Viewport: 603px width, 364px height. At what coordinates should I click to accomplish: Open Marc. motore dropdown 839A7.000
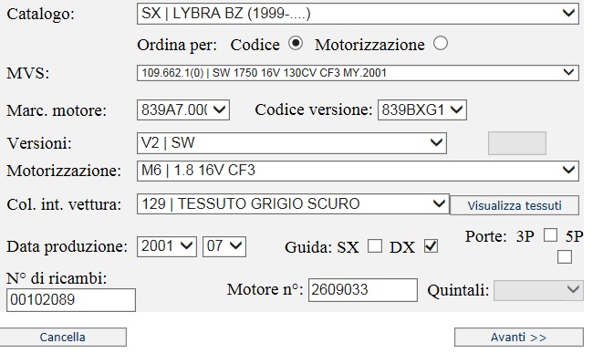click(183, 110)
